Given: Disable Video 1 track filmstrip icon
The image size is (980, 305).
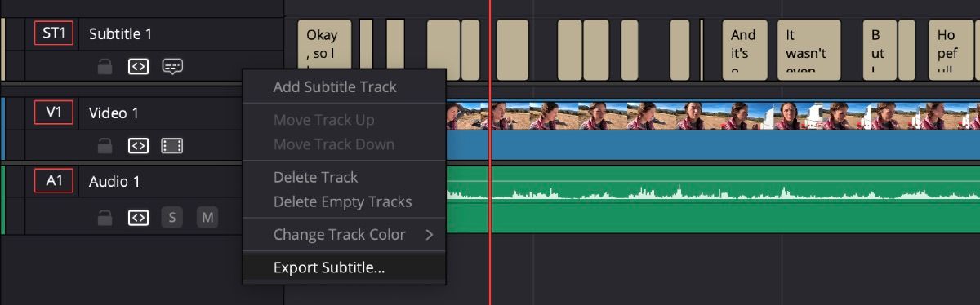Looking at the screenshot, I should click(171, 147).
